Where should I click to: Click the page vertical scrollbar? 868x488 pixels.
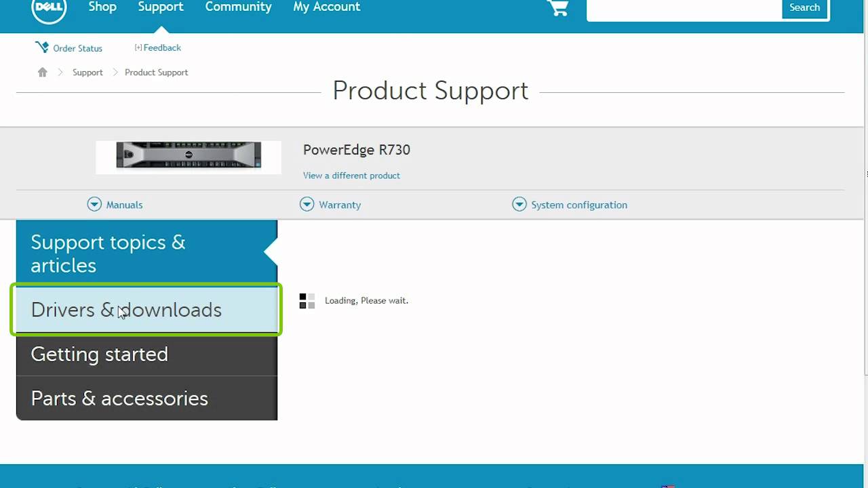click(x=865, y=187)
